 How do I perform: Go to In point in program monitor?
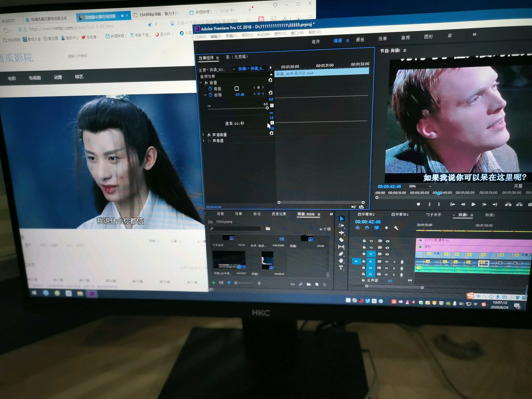click(452, 204)
